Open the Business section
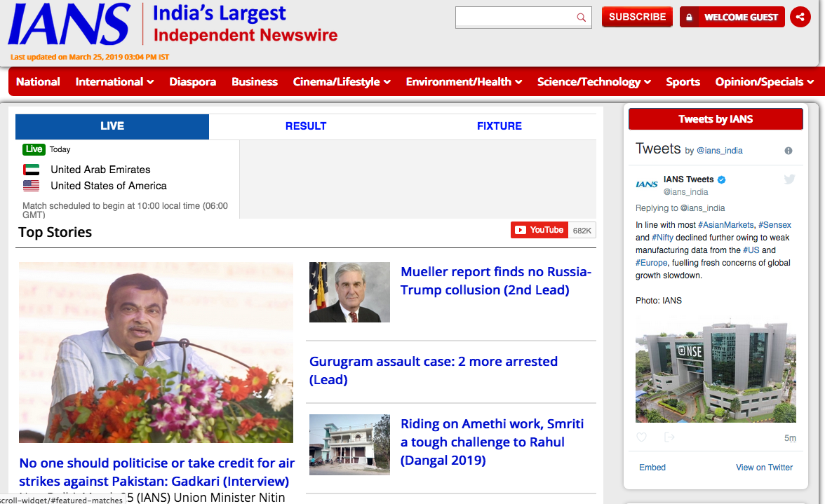 coord(255,81)
